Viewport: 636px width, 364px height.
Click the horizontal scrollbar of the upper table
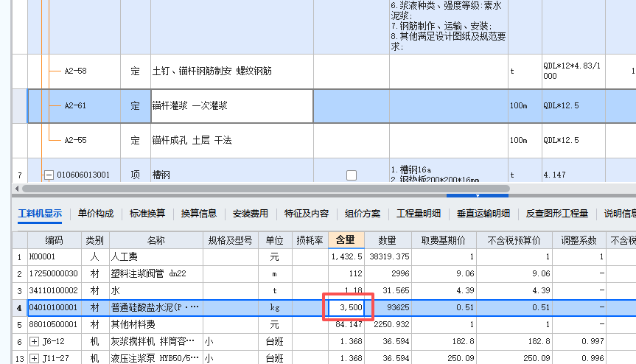click(266, 189)
